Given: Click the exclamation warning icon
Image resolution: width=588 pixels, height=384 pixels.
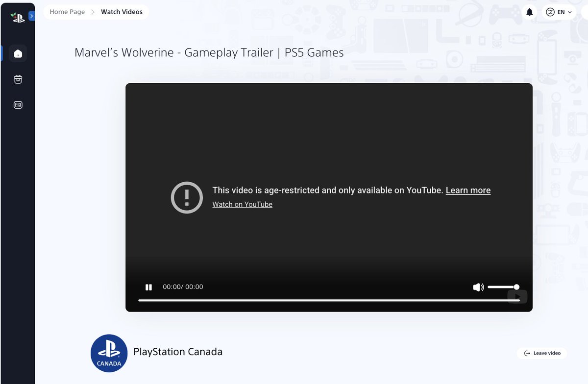Looking at the screenshot, I should tap(187, 197).
